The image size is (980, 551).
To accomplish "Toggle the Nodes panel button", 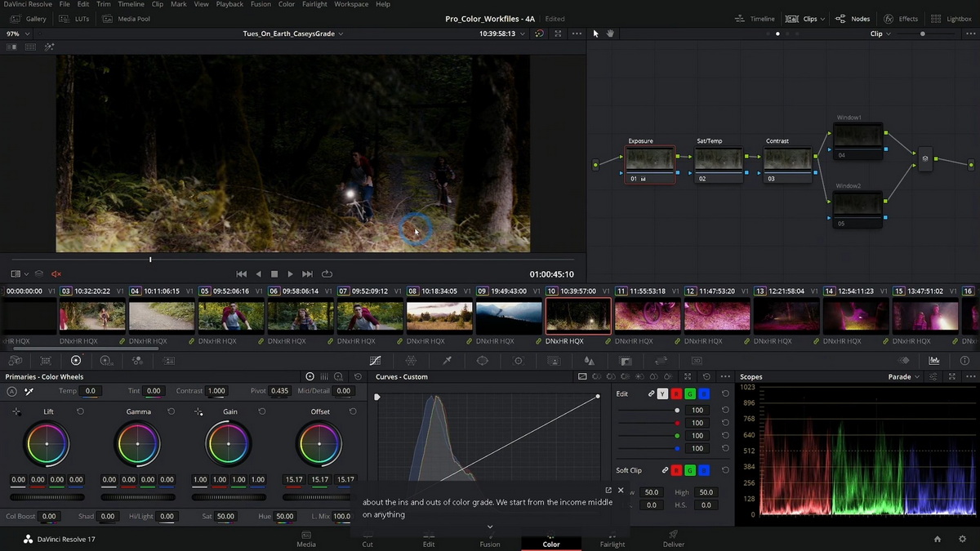I will pyautogui.click(x=853, y=19).
